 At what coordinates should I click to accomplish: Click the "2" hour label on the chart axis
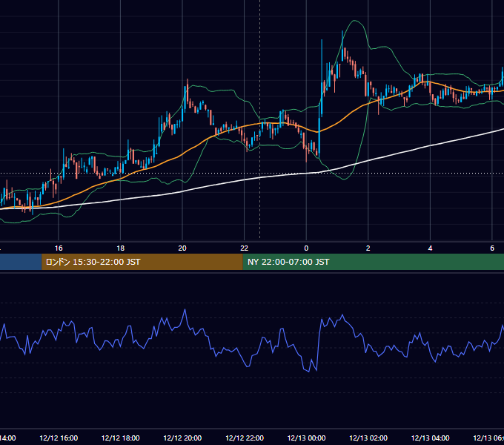(x=368, y=248)
